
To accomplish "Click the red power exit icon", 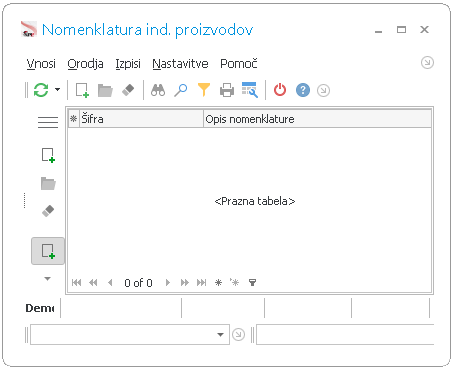I will coord(280,90).
